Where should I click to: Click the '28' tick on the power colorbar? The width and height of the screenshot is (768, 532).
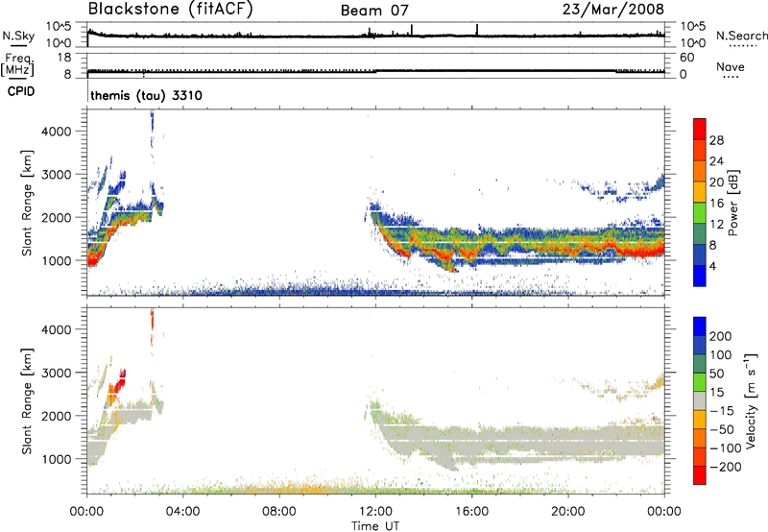click(x=716, y=140)
